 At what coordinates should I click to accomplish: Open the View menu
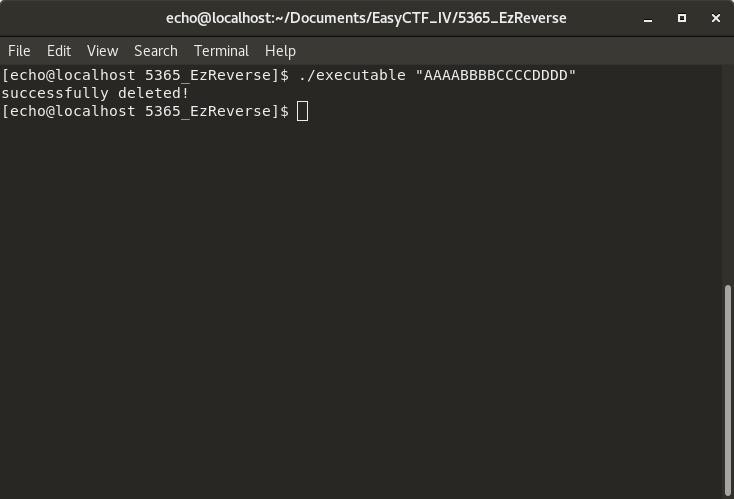(102, 51)
